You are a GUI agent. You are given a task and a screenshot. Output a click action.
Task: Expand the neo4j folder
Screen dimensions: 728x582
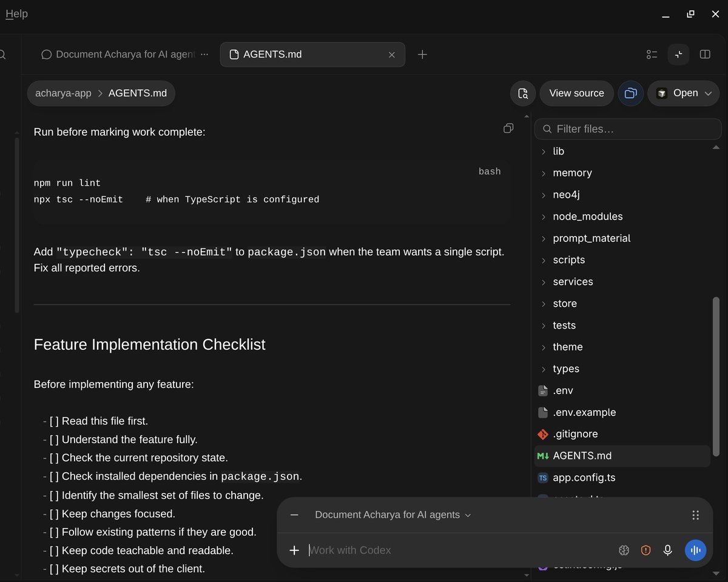point(622,195)
